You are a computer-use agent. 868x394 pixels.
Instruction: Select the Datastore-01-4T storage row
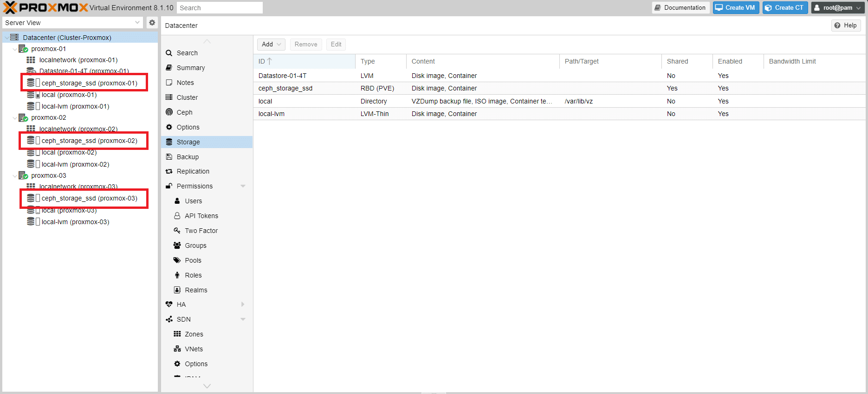point(559,76)
